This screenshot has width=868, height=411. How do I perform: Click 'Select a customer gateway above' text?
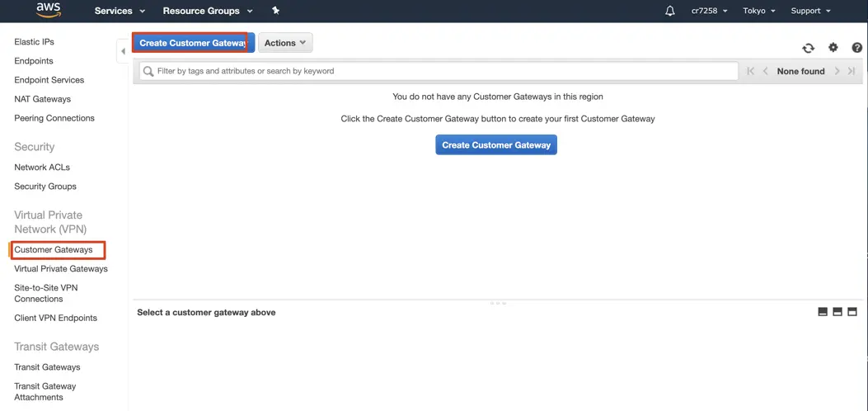(206, 313)
